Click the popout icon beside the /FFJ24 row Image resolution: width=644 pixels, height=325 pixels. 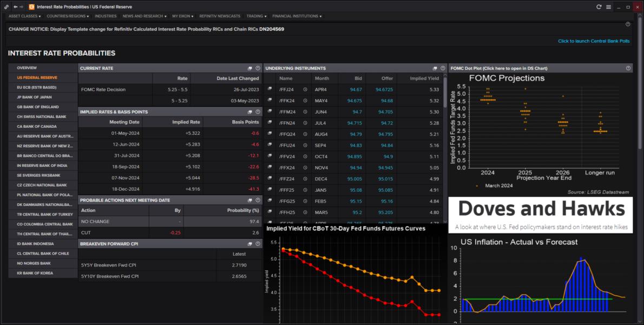point(270,88)
